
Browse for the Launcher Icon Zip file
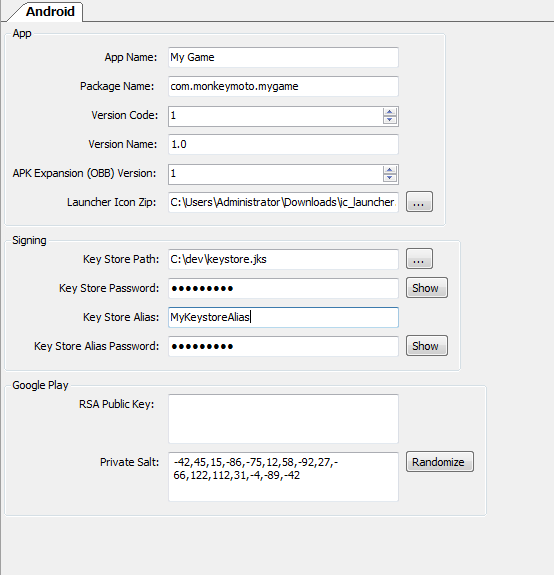(x=419, y=202)
